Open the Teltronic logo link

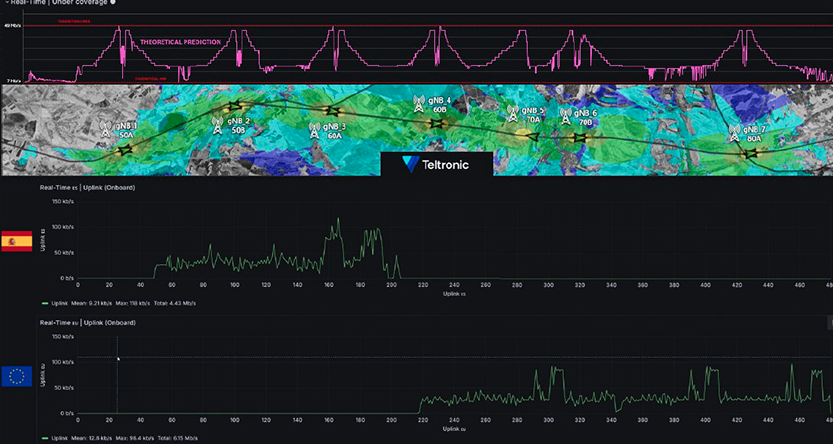(x=436, y=164)
